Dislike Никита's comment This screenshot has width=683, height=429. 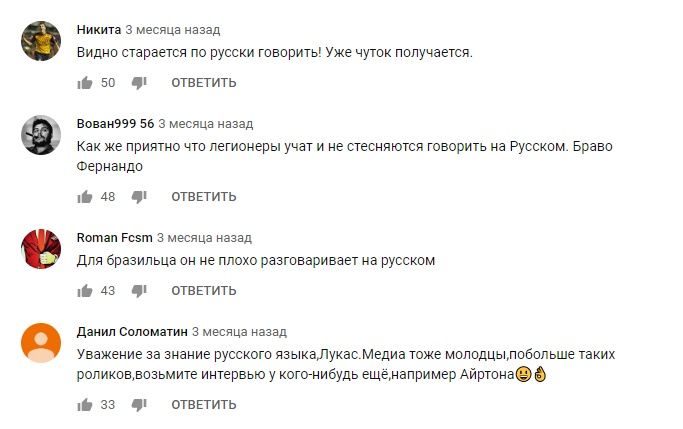click(x=140, y=82)
